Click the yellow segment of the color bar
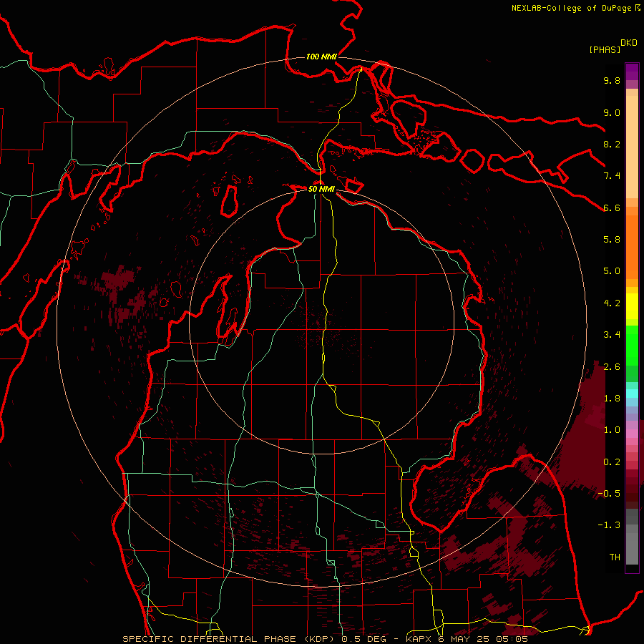Screen dimensions: 644x644 (x=632, y=306)
